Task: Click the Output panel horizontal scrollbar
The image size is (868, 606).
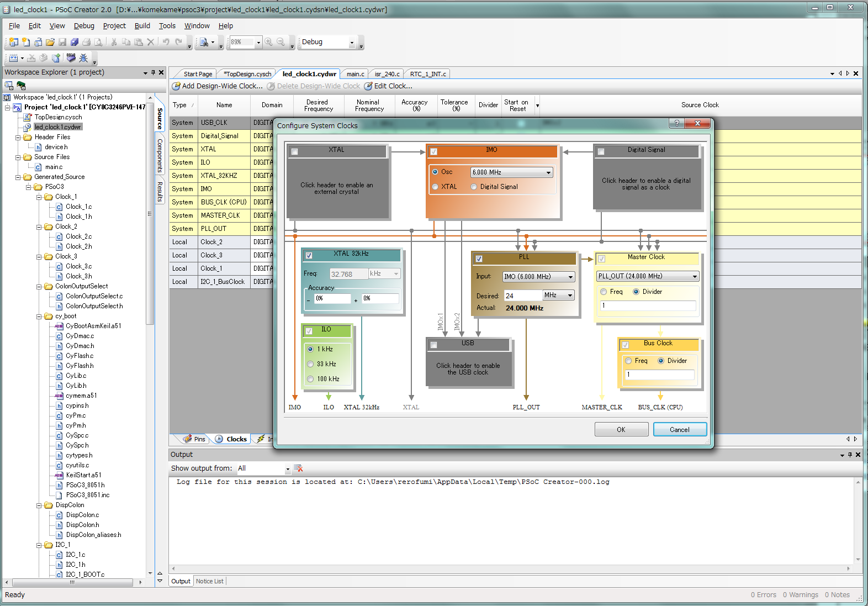Action: (511, 568)
